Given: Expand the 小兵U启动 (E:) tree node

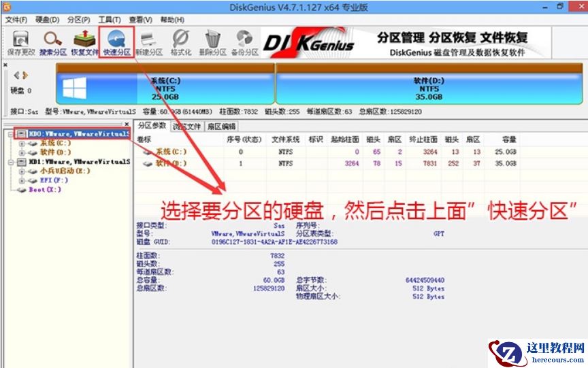Looking at the screenshot, I should (22, 171).
